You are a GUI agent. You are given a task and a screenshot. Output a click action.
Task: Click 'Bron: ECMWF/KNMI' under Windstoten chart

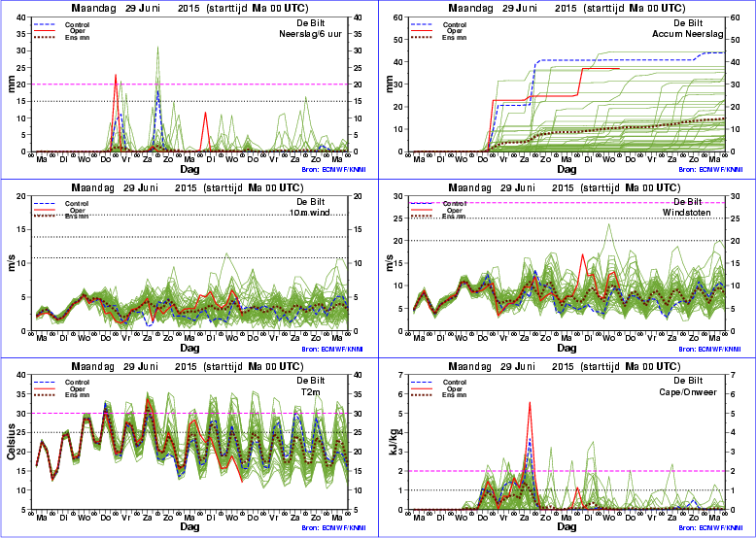coord(710,350)
